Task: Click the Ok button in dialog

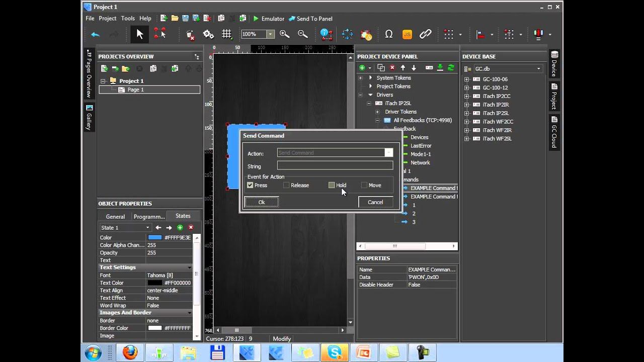Action: click(x=261, y=202)
